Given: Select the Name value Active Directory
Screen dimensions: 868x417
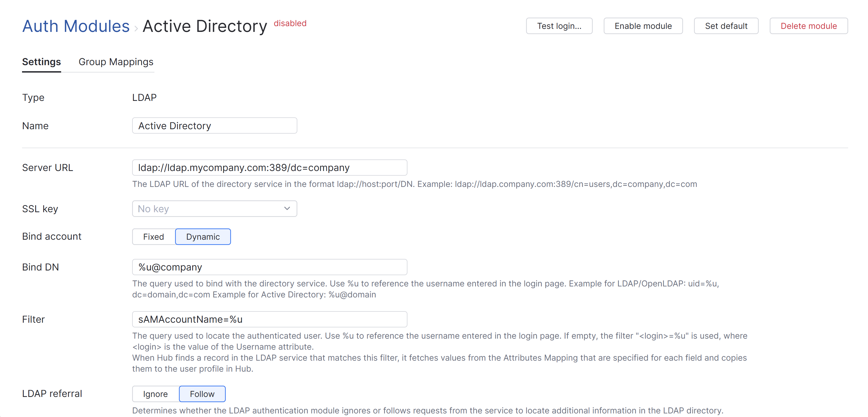Looking at the screenshot, I should click(x=175, y=126).
